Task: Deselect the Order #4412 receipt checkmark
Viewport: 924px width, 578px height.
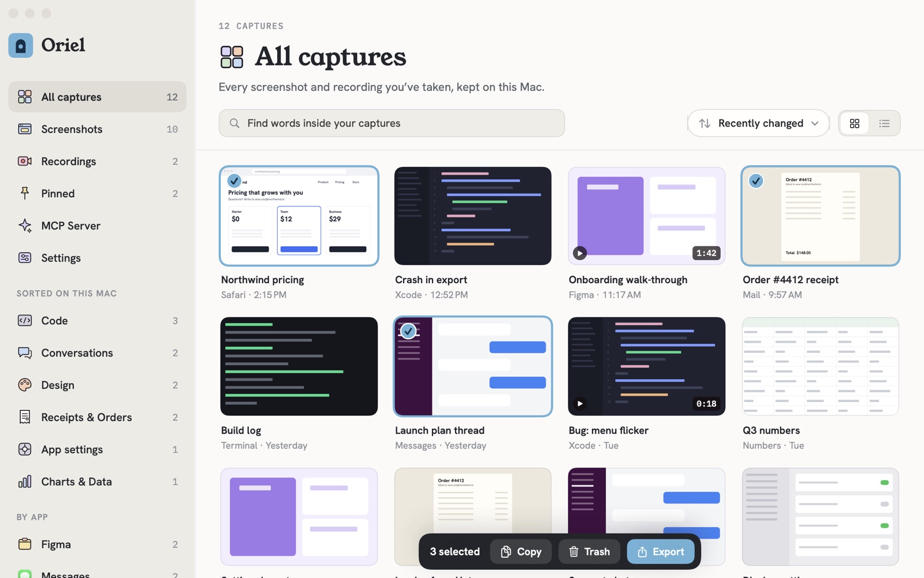Action: tap(756, 181)
